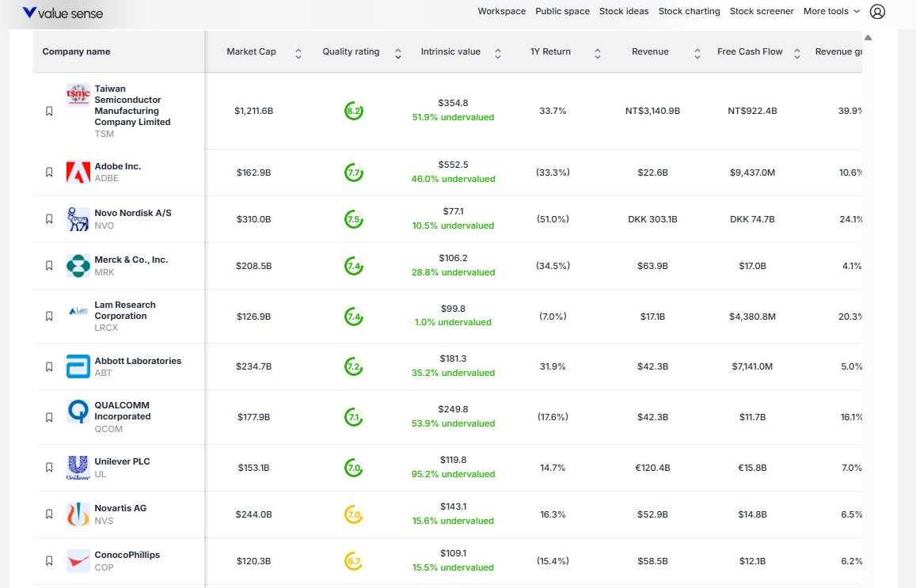The height and width of the screenshot is (588, 916).
Task: Bookmark the Abbott Laboratories row
Action: (x=50, y=366)
